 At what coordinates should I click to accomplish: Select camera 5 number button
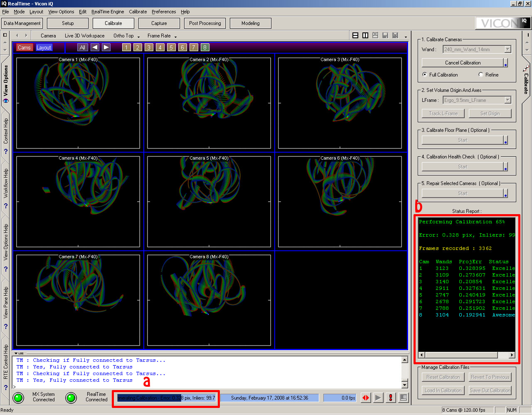coord(171,47)
